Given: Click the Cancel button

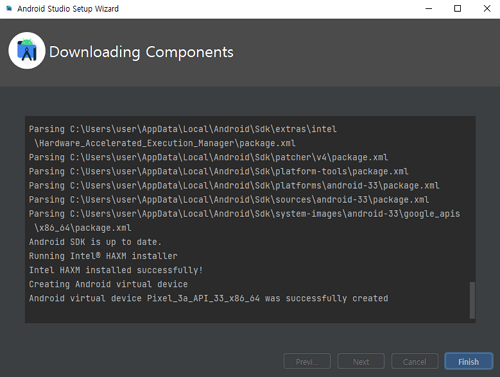Looking at the screenshot, I should pyautogui.click(x=415, y=361).
